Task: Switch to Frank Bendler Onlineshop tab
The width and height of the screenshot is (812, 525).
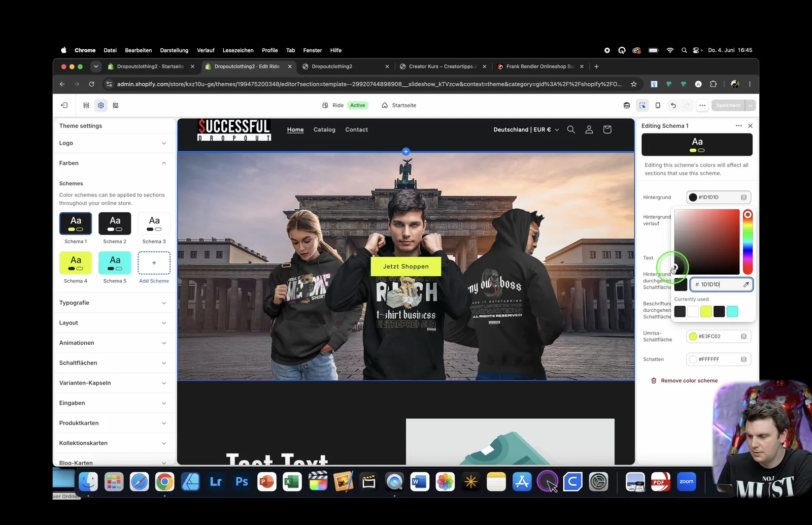Action: [540, 67]
